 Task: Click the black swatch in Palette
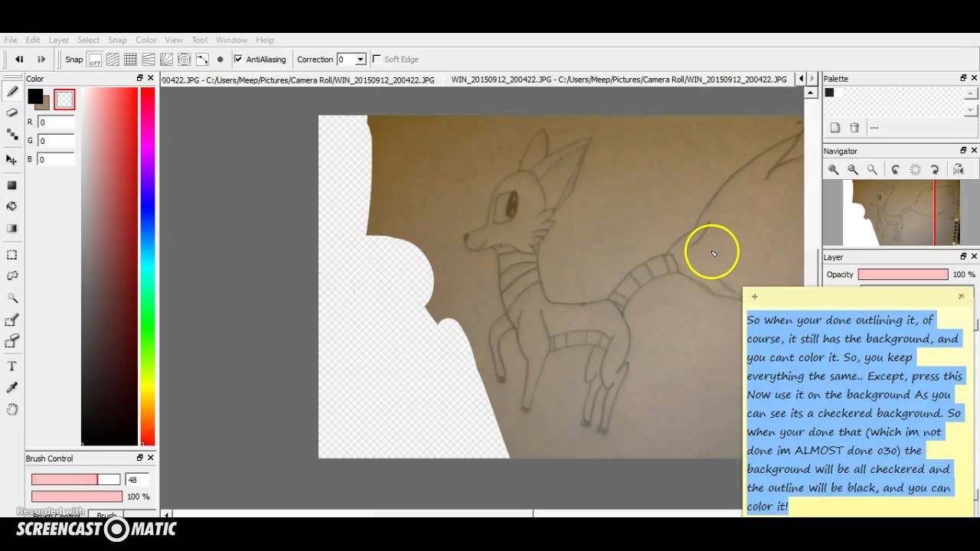[x=829, y=93]
